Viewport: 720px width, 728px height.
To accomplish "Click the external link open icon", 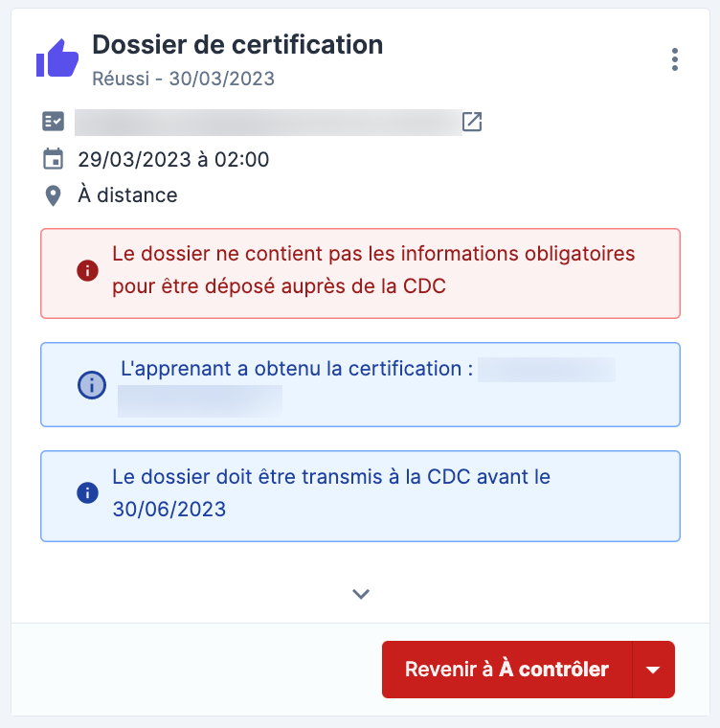I will tap(472, 122).
